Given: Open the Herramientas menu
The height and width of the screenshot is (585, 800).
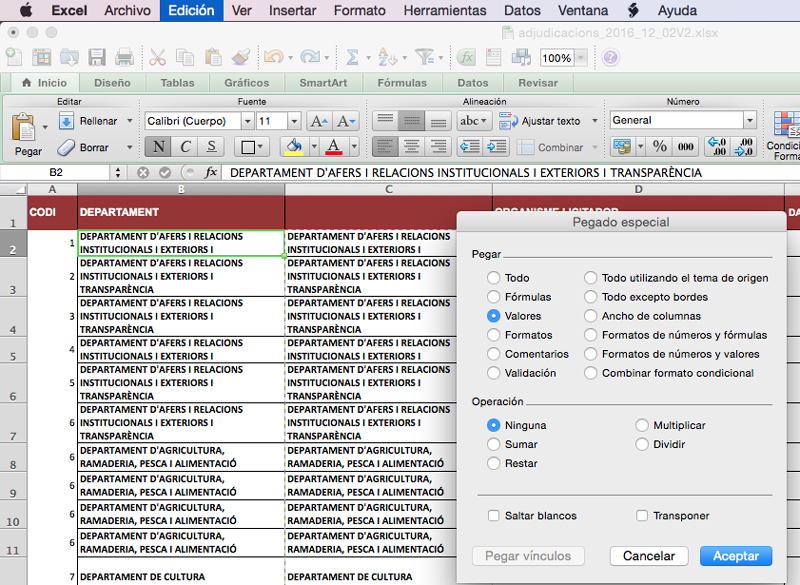Looking at the screenshot, I should coord(445,10).
